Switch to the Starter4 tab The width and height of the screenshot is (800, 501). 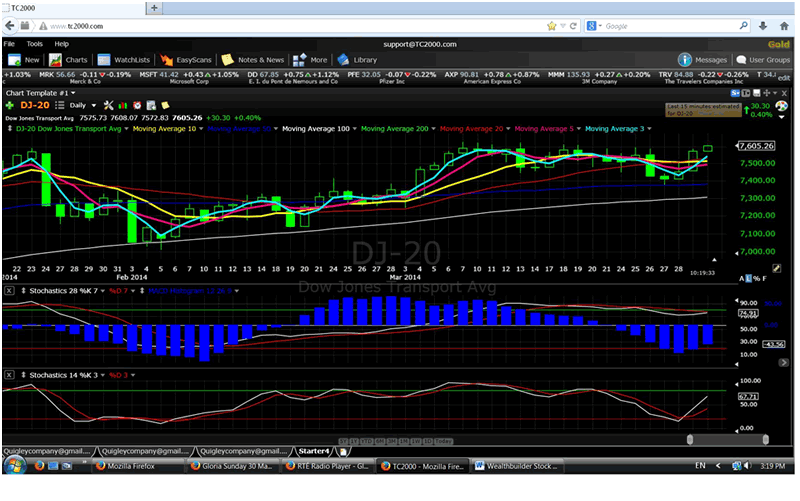click(316, 451)
